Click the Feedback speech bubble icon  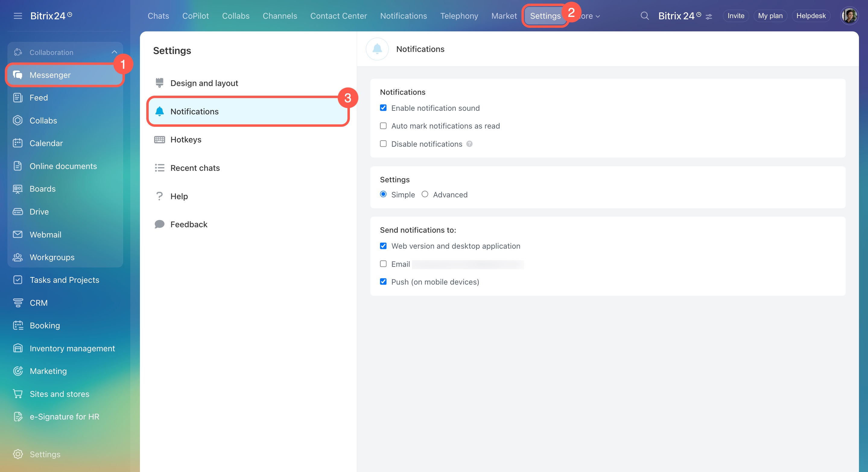pos(159,224)
